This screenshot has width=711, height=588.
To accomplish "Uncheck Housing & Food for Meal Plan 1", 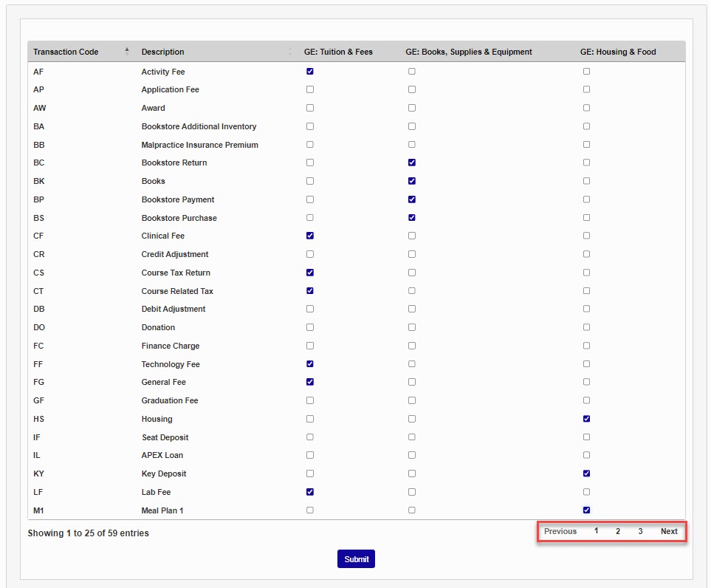I will [586, 510].
